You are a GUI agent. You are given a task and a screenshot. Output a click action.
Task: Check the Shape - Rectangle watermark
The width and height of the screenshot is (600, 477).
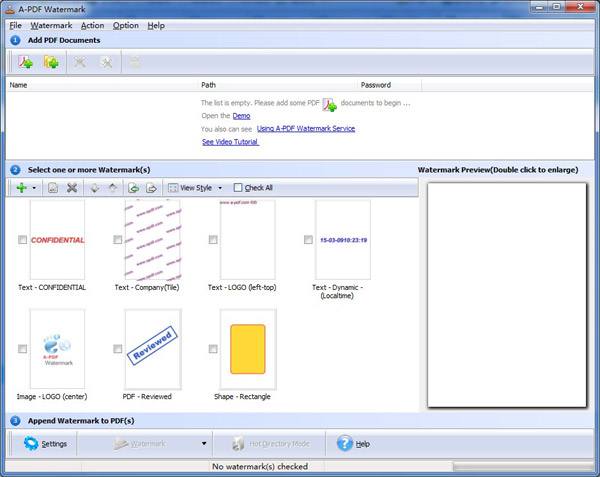213,349
